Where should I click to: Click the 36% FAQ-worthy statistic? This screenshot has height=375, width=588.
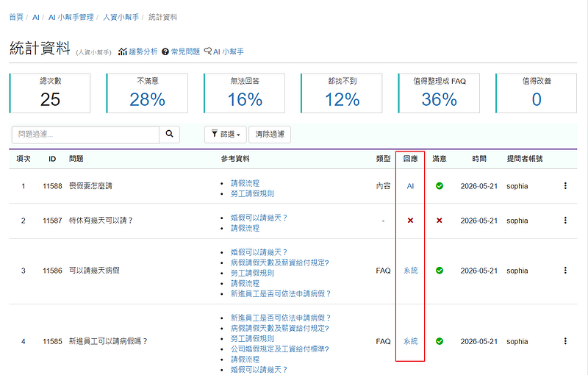(x=439, y=100)
